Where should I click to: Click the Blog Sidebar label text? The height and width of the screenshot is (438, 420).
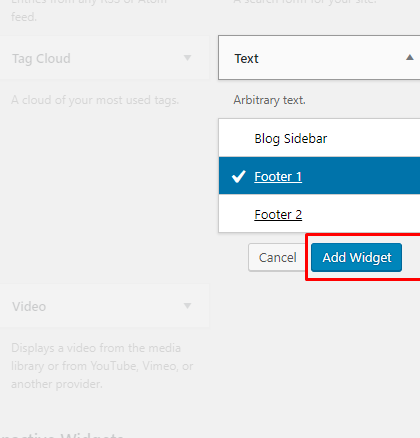[291, 139]
